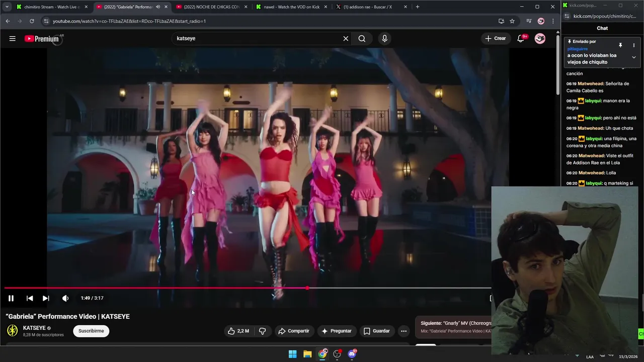644x362 pixels.
Task: Subscribe with Suscribirme button
Action: (x=91, y=331)
